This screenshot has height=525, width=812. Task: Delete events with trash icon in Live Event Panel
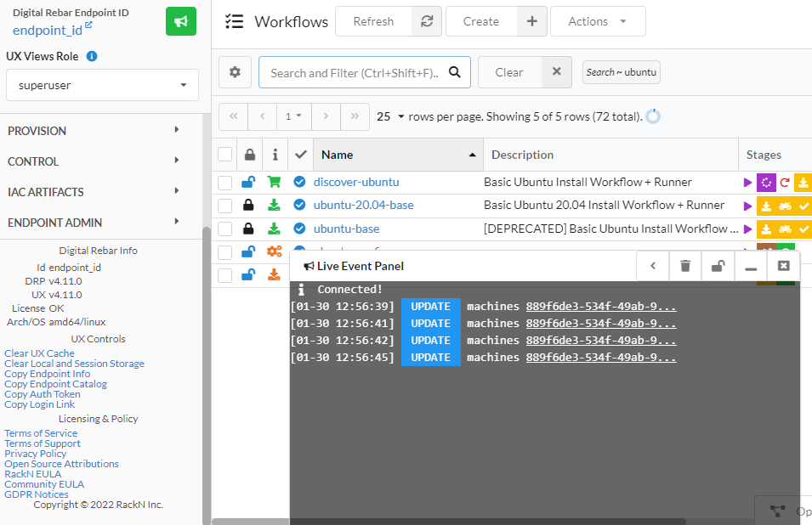(x=685, y=266)
